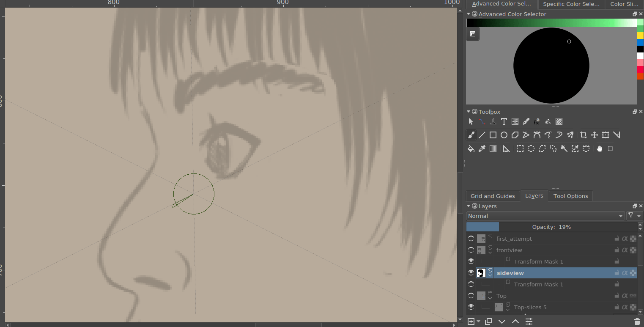Switch to the Tool Options tab

coord(570,196)
